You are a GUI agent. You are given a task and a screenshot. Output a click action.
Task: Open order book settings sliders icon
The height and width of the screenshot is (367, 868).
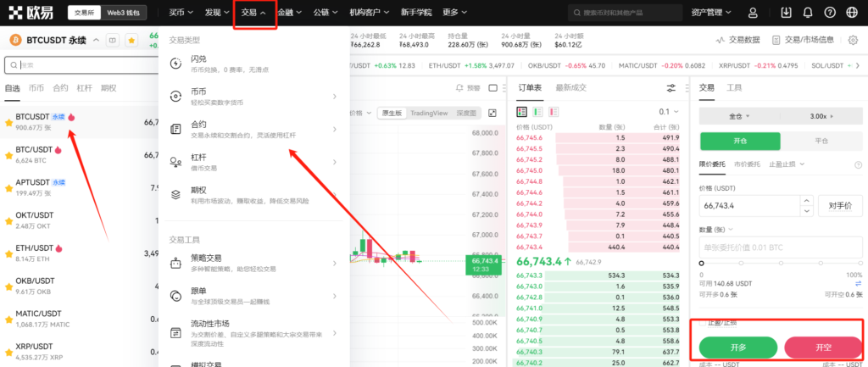(x=671, y=88)
